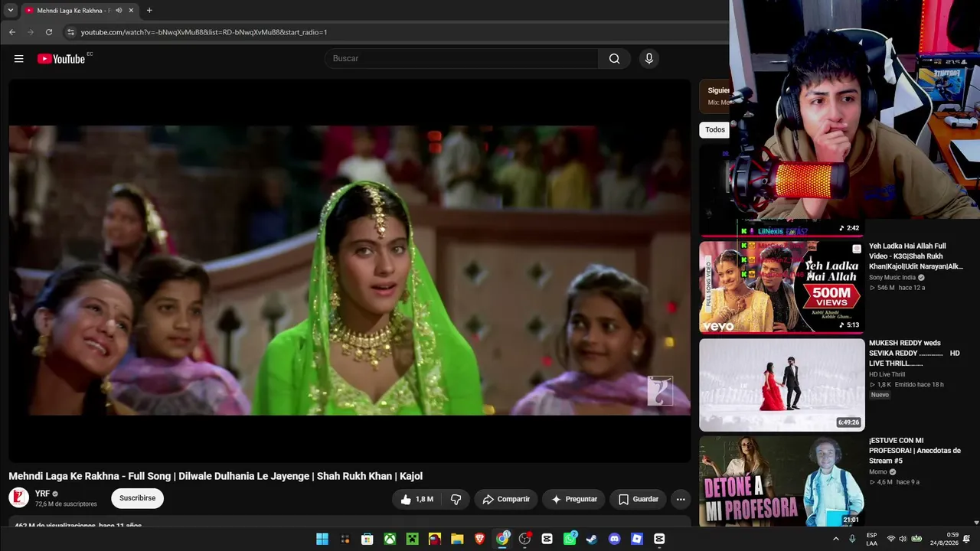The image size is (980, 551).
Task: Dislike the video with thumbs down
Action: (456, 500)
